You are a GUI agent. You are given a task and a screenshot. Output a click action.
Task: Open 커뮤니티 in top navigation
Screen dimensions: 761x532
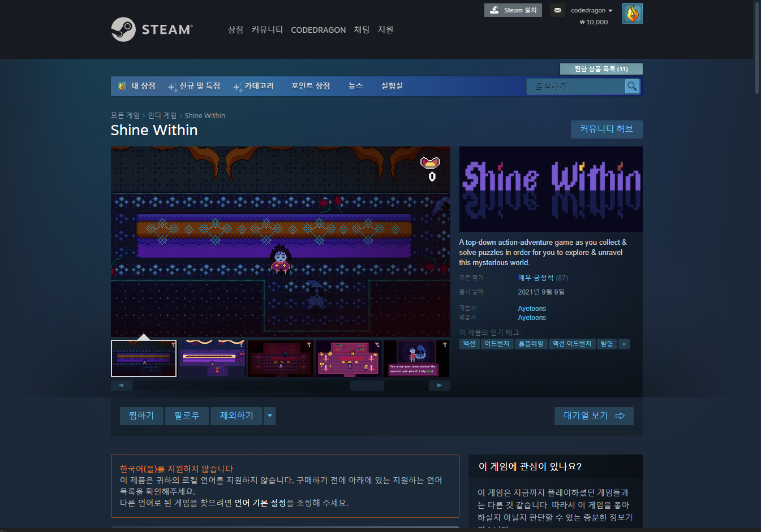click(267, 29)
